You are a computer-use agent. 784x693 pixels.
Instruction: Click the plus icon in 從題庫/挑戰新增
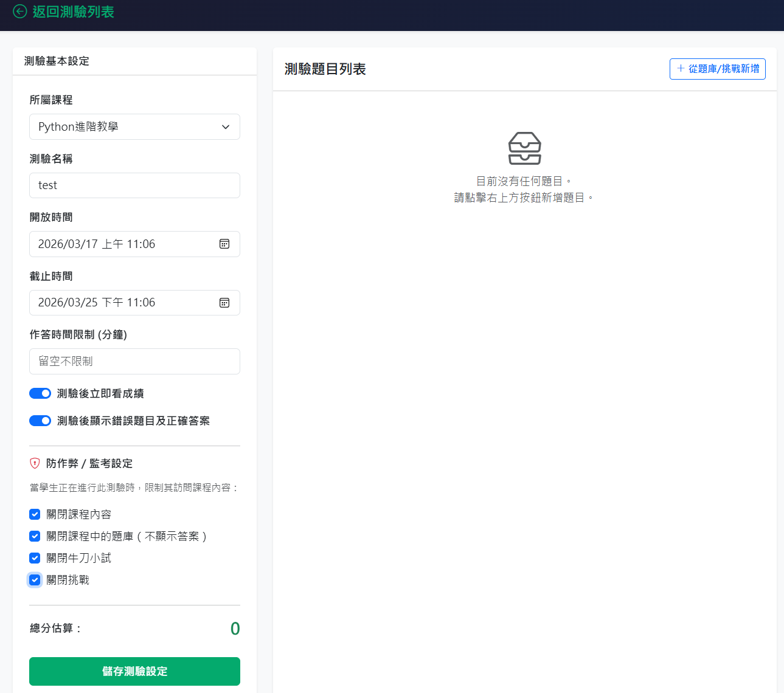tap(681, 69)
